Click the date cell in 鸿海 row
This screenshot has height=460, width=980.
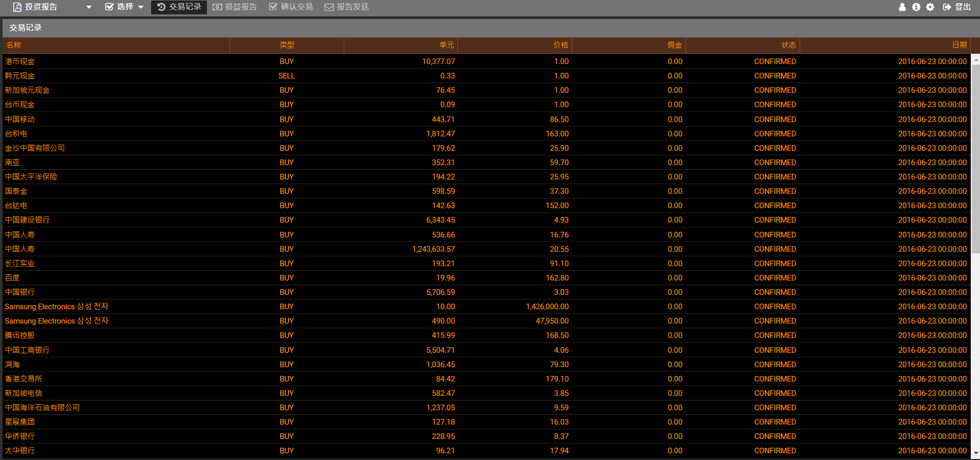pyautogui.click(x=932, y=365)
